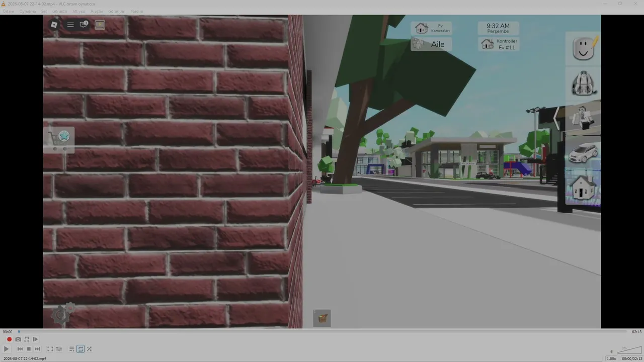Click the Roblox logo menu icon in video
644x362 pixels.
coord(54,25)
